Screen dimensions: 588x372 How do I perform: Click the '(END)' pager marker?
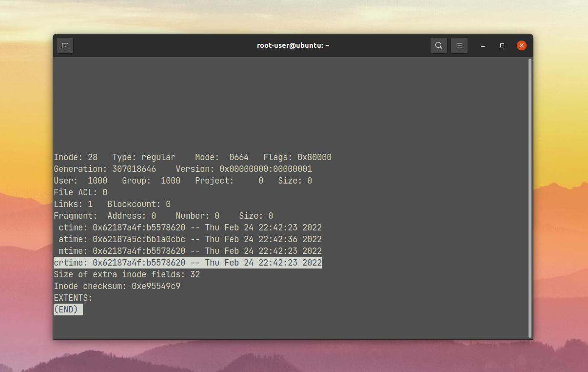pyautogui.click(x=68, y=310)
